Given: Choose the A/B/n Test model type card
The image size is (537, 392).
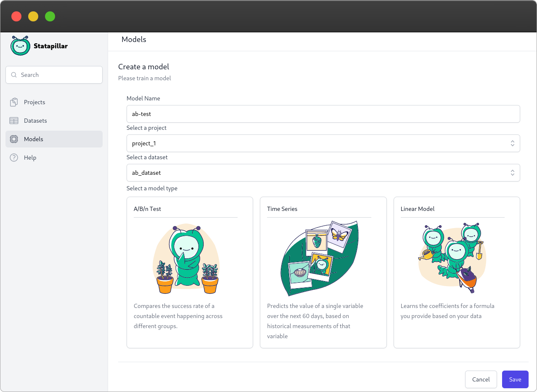Looking at the screenshot, I should click(190, 272).
